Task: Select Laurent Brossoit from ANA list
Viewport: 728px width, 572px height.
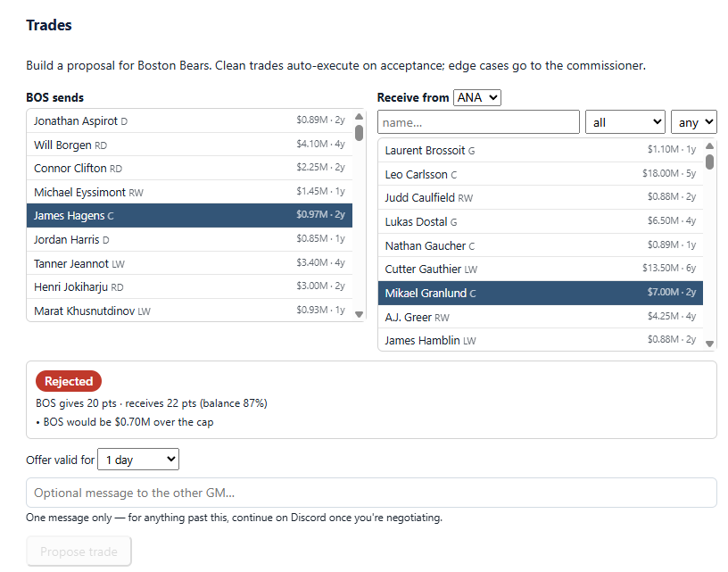Action: 541,150
